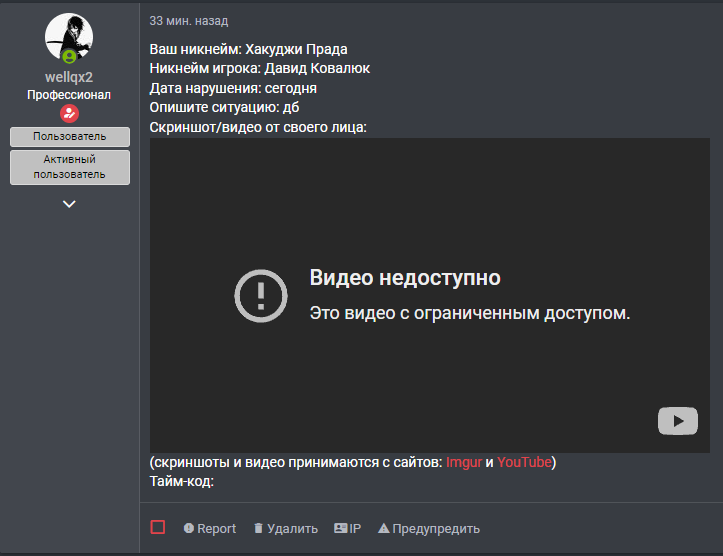
Task: Click the line Опишите ситуацию: дб
Action: click(224, 107)
